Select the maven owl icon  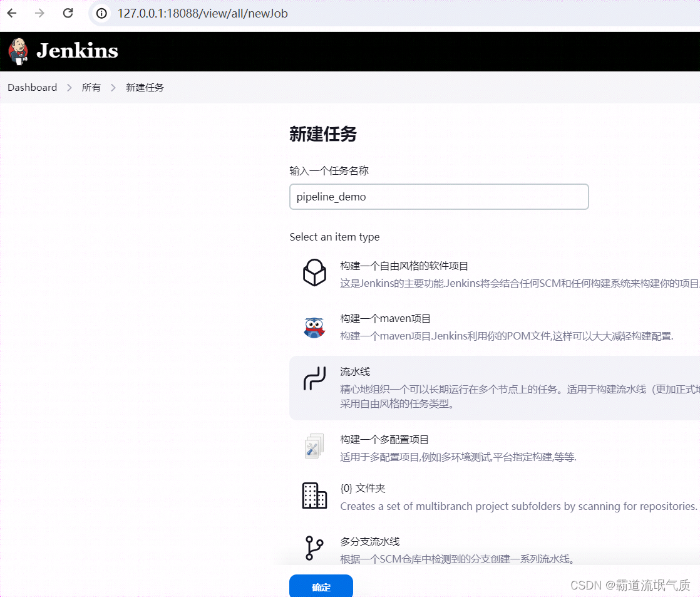(x=314, y=327)
